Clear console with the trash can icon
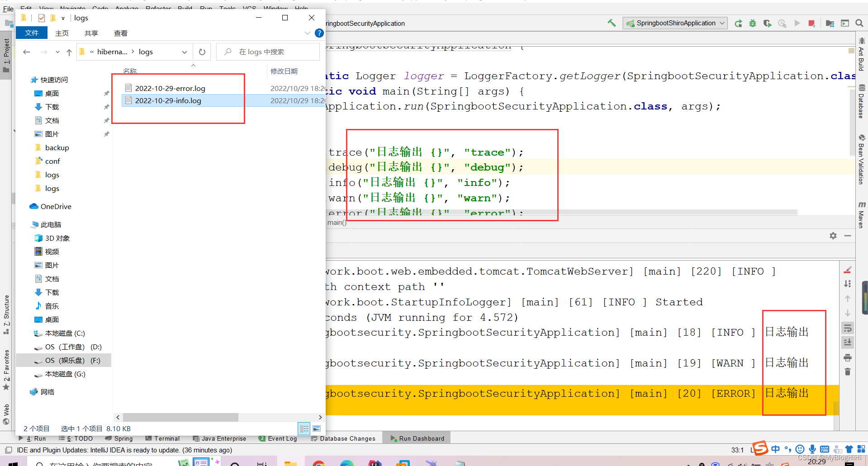 point(848,372)
